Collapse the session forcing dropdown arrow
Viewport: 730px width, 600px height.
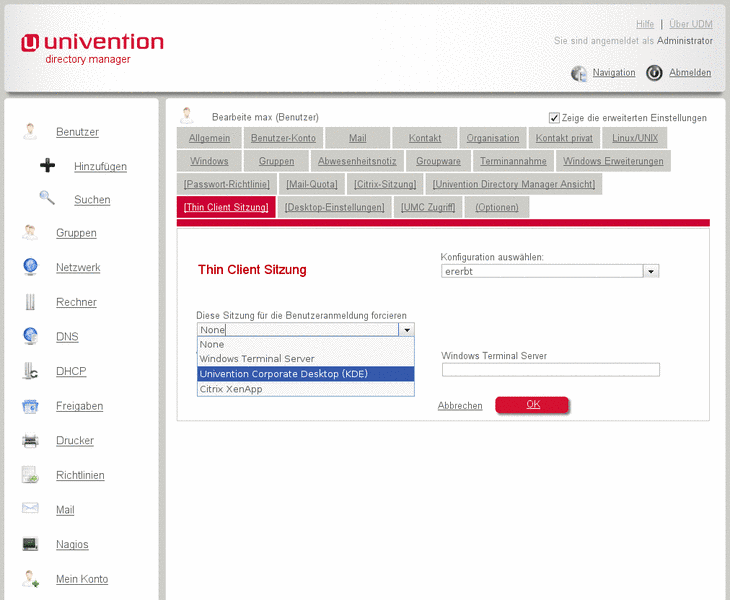406,329
